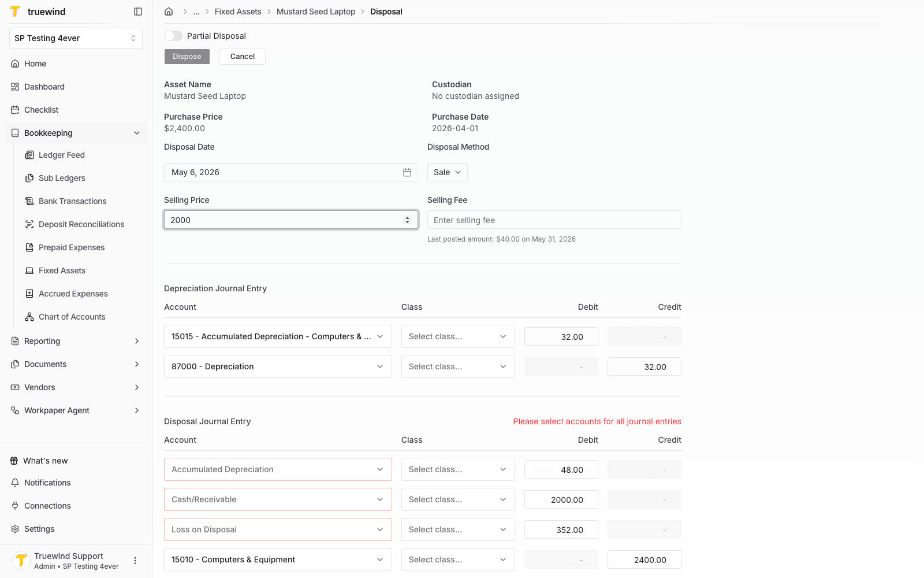Screen dimensions: 924x578
Task: Go to Mustard Seed Laptop breadcrumb
Action: (x=316, y=12)
